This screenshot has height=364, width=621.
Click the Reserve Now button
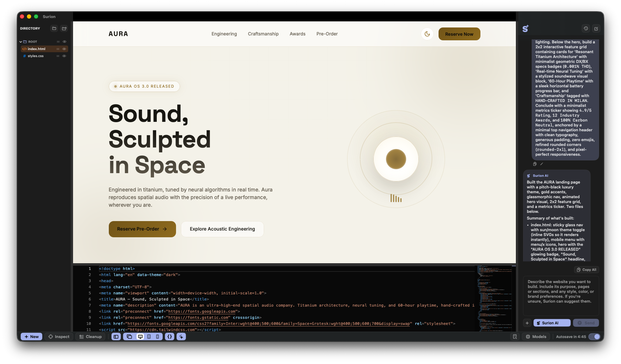459,34
